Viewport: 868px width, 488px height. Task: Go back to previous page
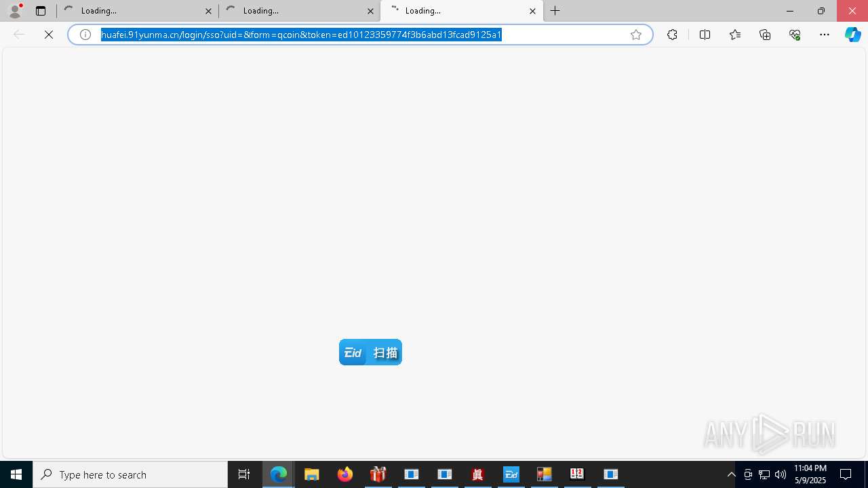[x=19, y=35]
